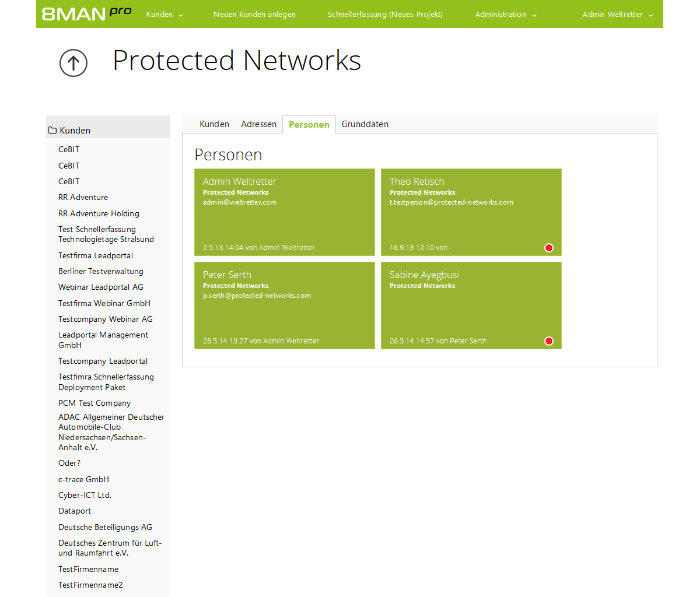This screenshot has width=700, height=597.
Task: Select RR Adventure Holding in customer list
Action: [x=99, y=213]
